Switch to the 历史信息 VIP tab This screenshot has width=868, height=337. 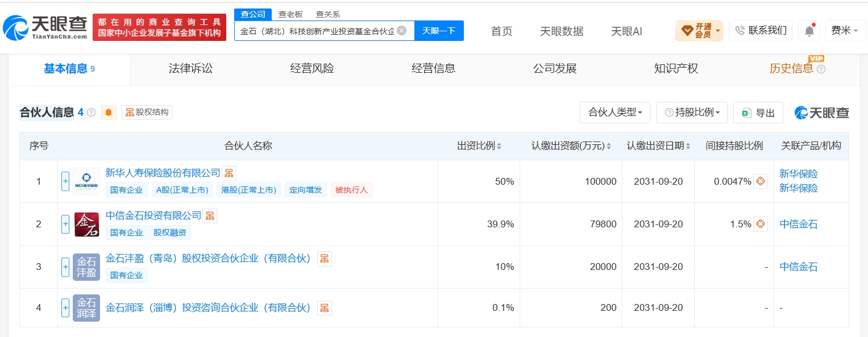pos(791,69)
